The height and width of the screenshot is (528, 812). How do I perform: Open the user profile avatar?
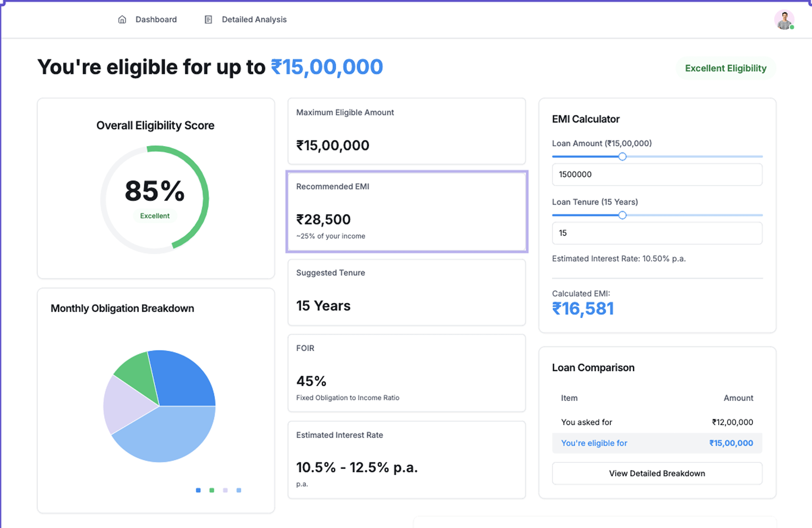tap(784, 19)
